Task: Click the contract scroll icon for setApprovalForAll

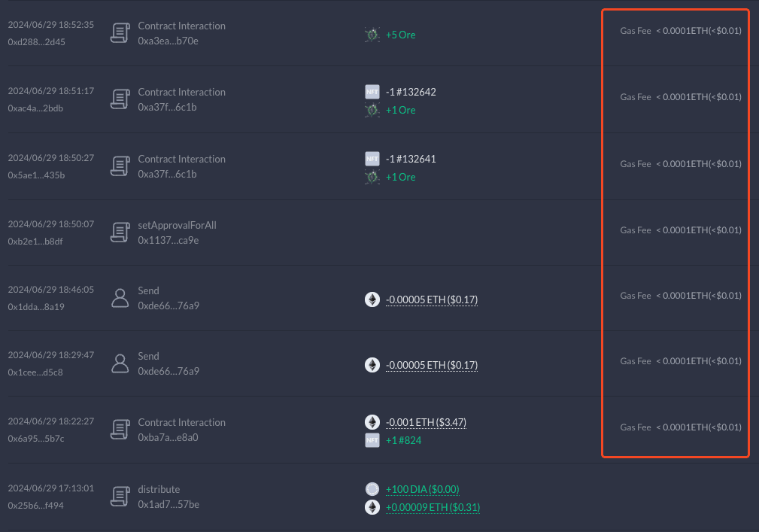Action: (x=120, y=233)
